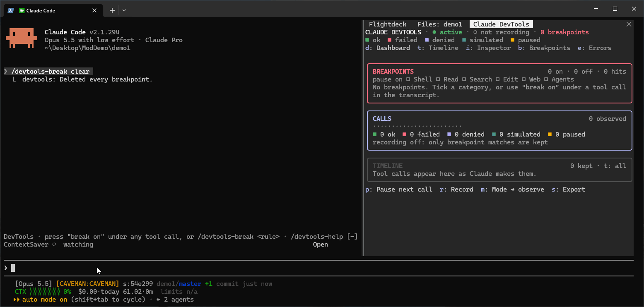Click the session id "s:54e299"
This screenshot has height=307, width=644.
coord(138,284)
